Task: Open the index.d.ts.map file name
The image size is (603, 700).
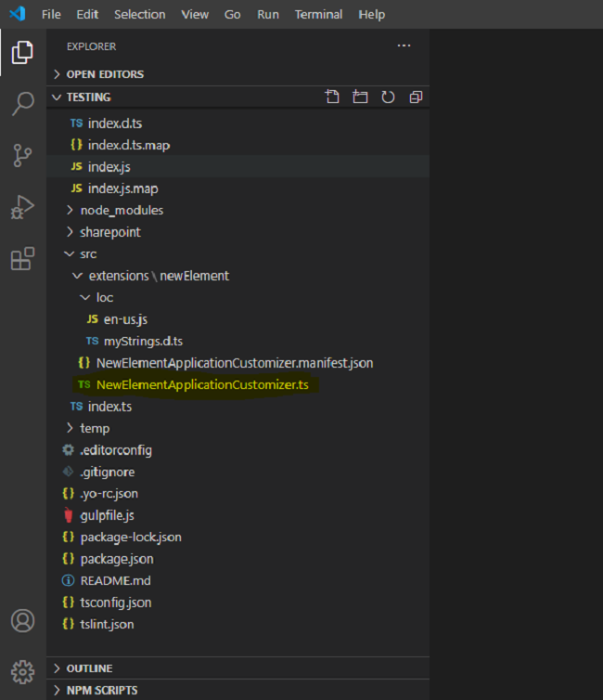Action: coord(129,146)
